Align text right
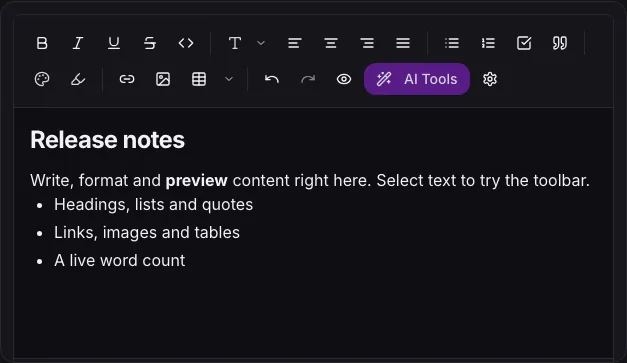 point(367,43)
